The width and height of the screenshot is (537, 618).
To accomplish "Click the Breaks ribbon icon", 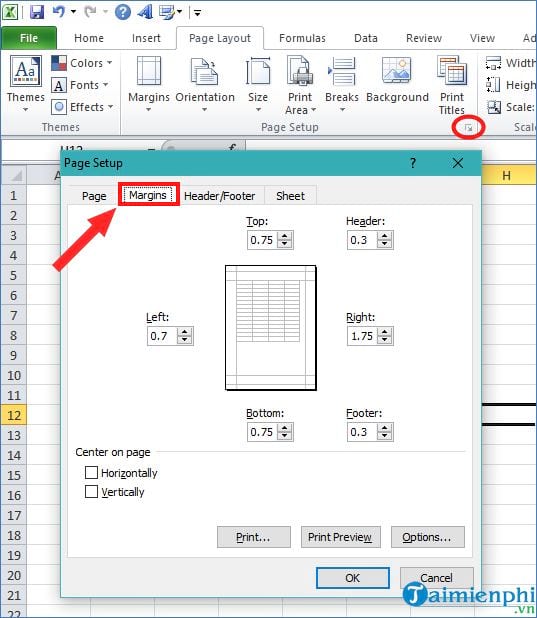I will tap(341, 71).
